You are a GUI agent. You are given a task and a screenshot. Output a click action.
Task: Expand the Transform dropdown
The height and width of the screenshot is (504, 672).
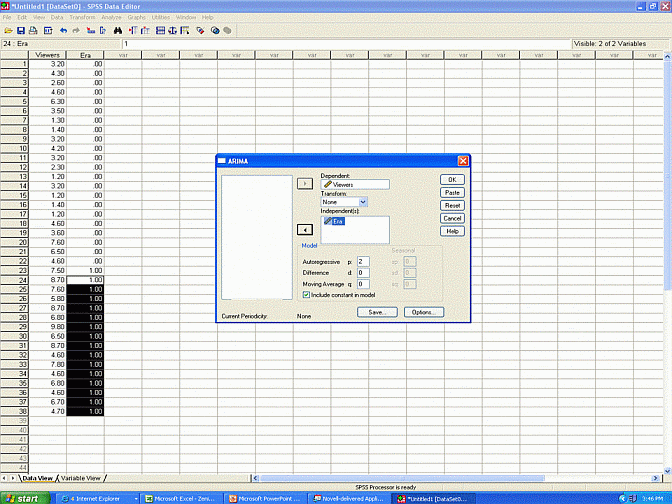(363, 202)
